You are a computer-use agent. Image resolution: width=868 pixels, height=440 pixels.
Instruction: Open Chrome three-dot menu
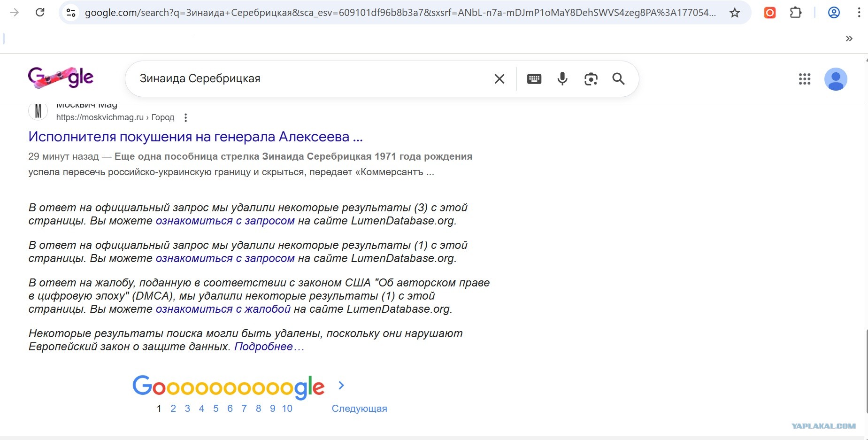(859, 12)
